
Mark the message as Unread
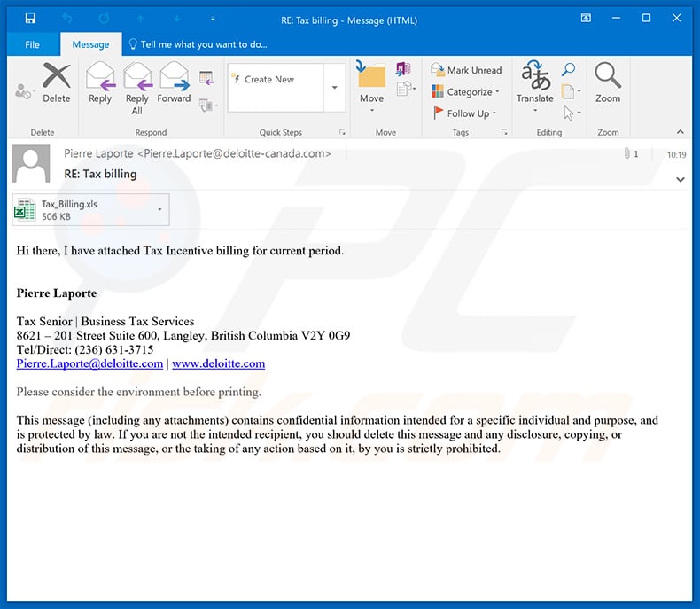coord(466,70)
